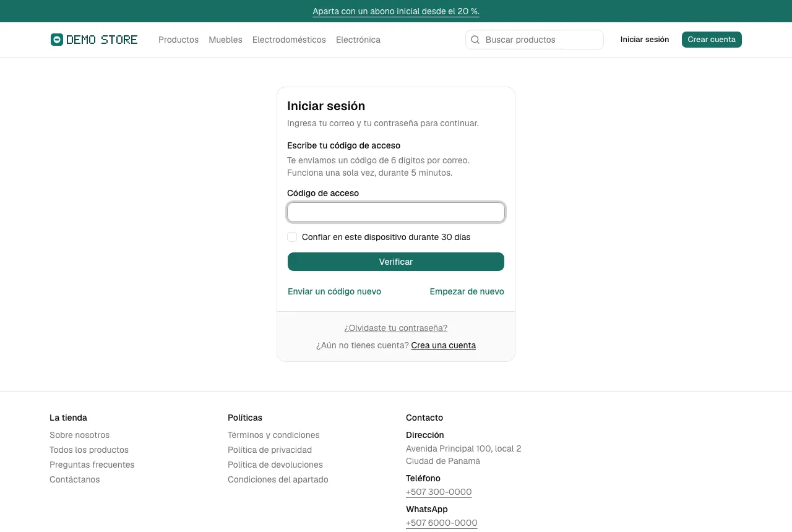Click Iniciar sesión in the header
This screenshot has height=532, width=792.
point(645,40)
